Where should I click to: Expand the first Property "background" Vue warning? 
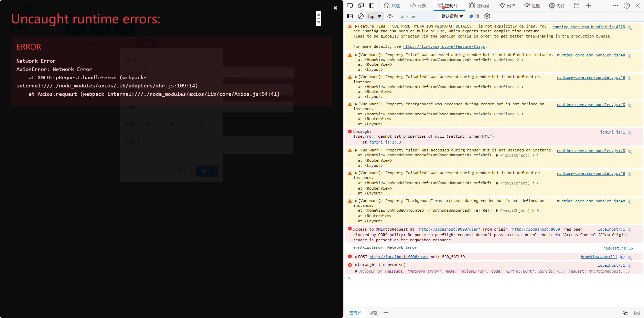pyautogui.click(x=356, y=104)
